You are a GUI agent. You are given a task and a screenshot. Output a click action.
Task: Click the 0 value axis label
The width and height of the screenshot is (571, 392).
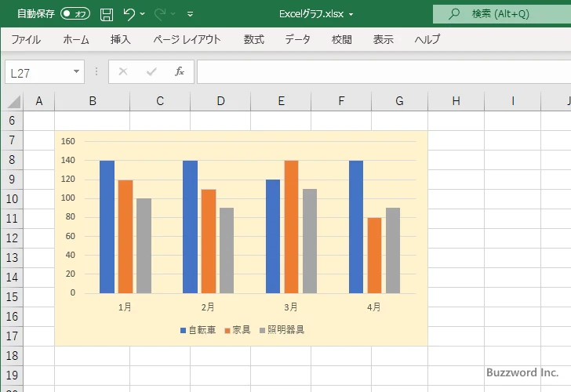click(73, 292)
